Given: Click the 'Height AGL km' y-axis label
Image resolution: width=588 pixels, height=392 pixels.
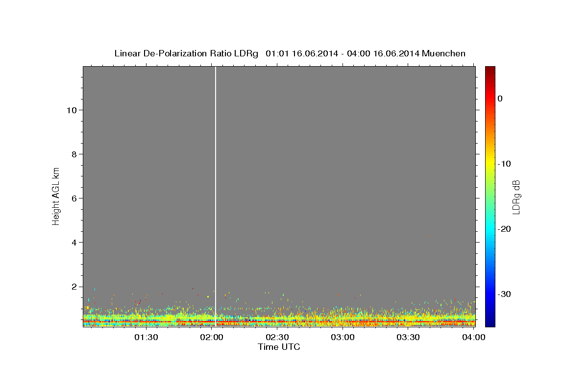Looking at the screenshot, I should pyautogui.click(x=56, y=196).
